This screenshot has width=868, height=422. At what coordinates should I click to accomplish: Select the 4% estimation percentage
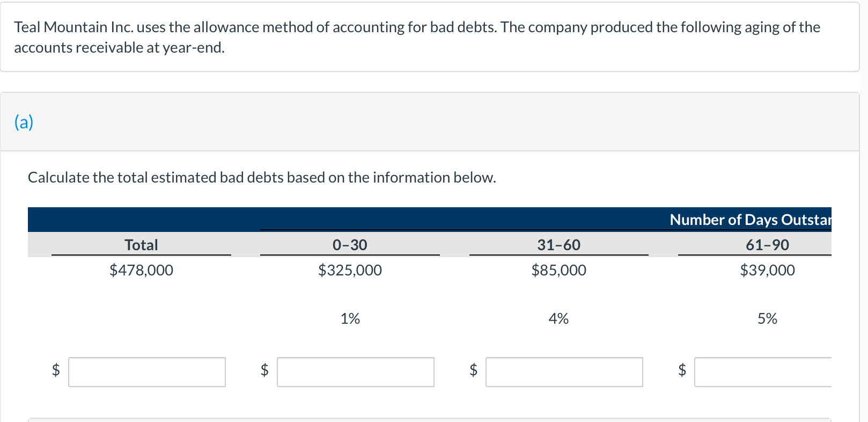pyautogui.click(x=558, y=318)
